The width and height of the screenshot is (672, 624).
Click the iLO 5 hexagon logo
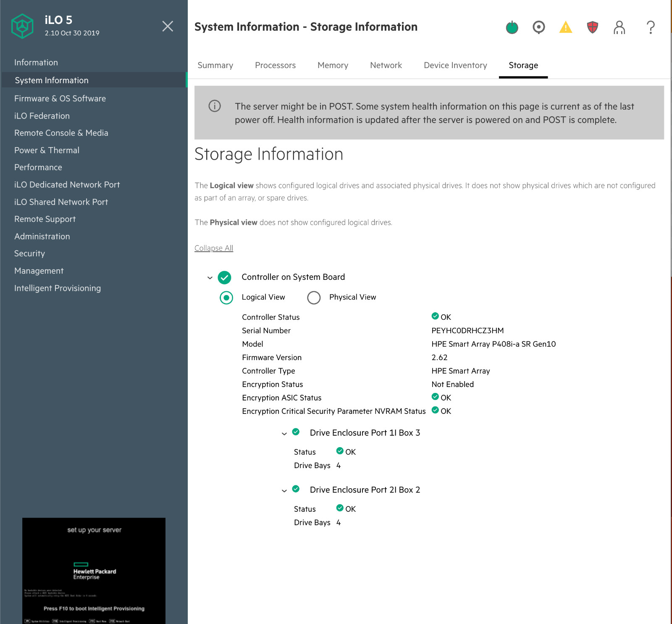(x=22, y=26)
